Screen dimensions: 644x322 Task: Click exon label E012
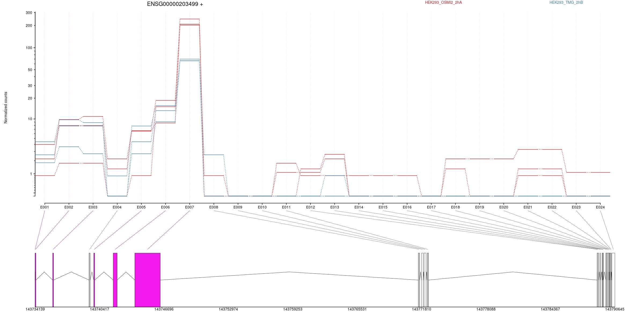pos(310,207)
